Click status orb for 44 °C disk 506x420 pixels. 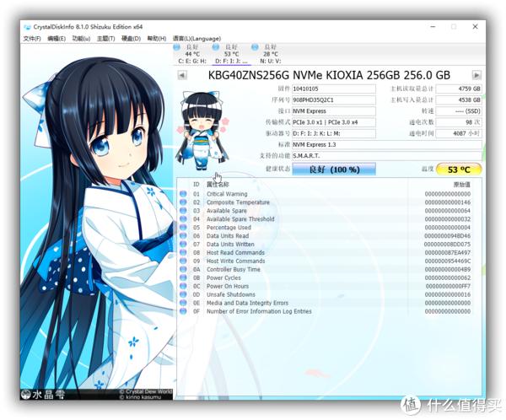click(x=176, y=47)
